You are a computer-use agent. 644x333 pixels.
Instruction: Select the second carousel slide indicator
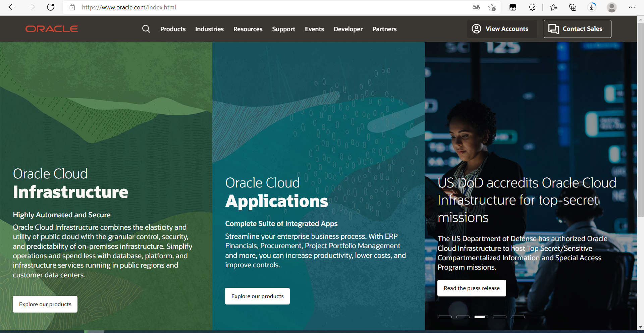[463, 317]
